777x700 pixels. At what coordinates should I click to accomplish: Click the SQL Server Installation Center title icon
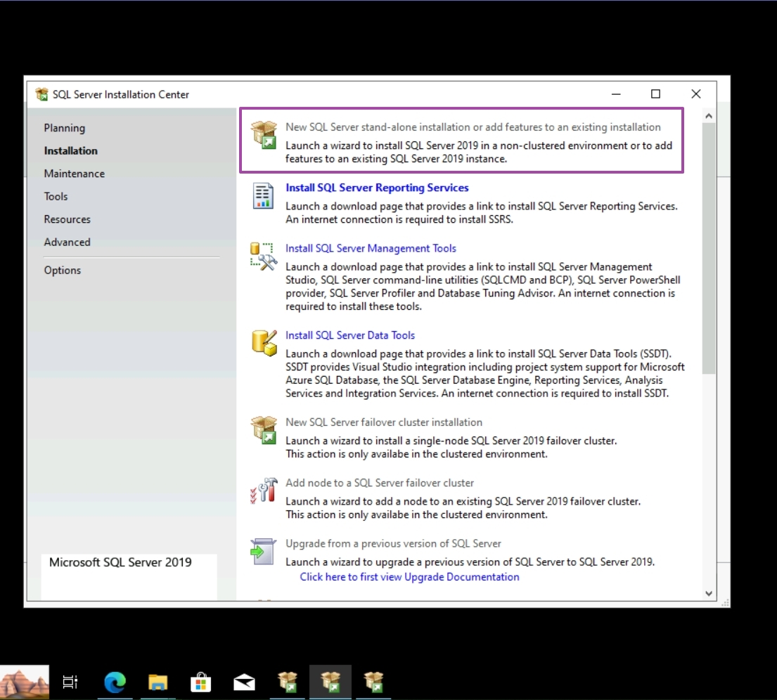point(42,94)
